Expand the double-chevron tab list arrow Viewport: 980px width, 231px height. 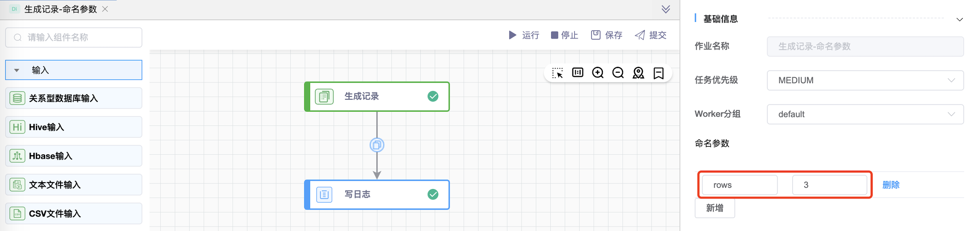[x=665, y=9]
